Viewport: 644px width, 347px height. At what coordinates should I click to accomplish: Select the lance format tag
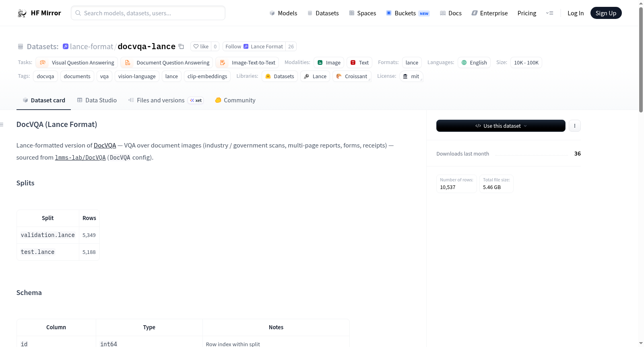[412, 62]
